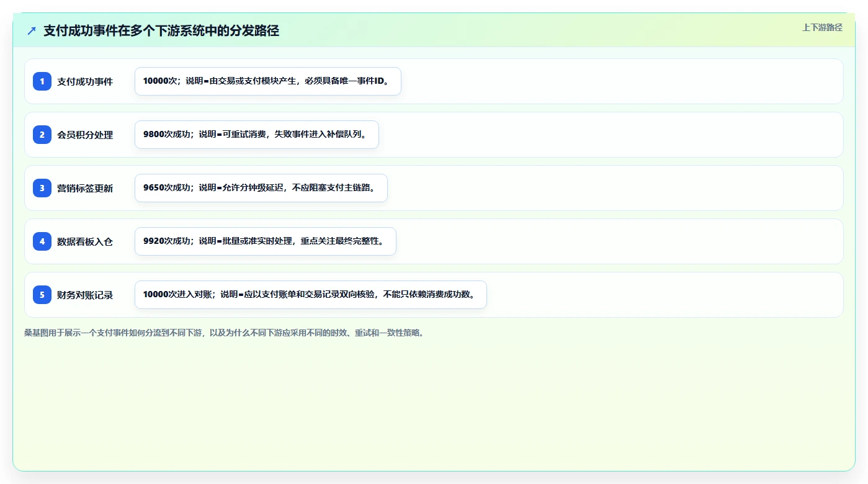Screen dimensions: 868x484
Task: Select step badge 1 for 支付成功事件
Action: pyautogui.click(x=42, y=81)
